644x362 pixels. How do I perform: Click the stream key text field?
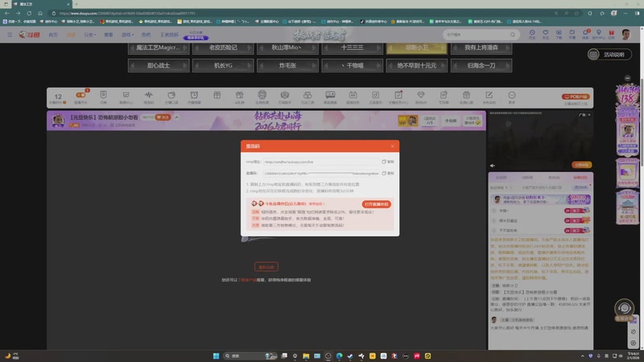click(321, 173)
